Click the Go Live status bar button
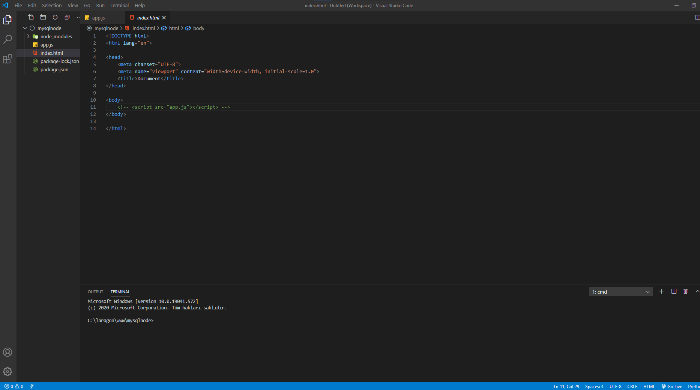 671,386
